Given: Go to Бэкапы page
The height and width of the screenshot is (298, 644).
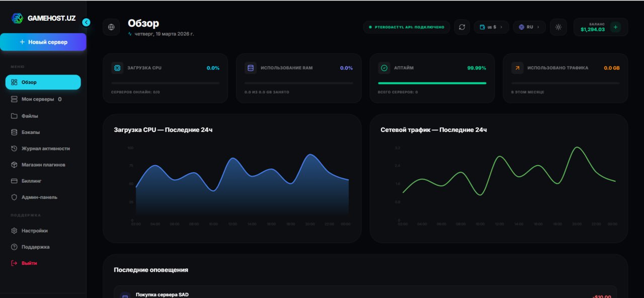Looking at the screenshot, I should click(x=30, y=132).
